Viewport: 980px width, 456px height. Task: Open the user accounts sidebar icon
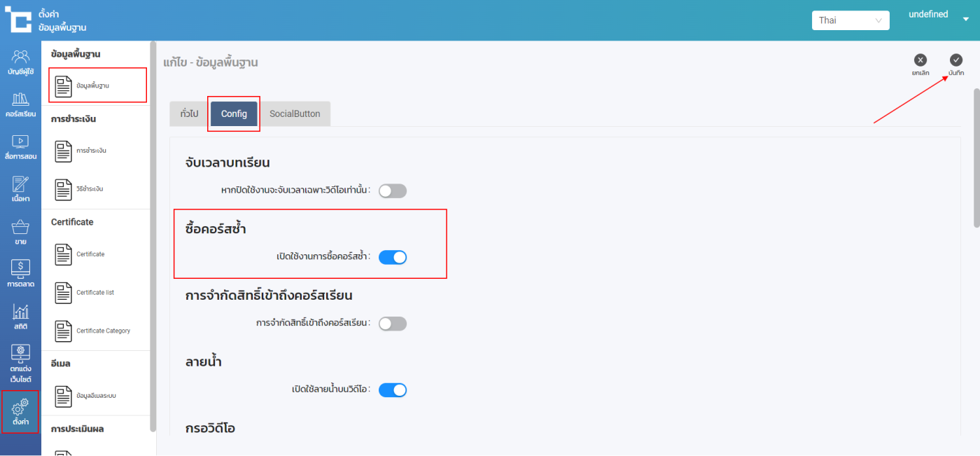[20, 62]
